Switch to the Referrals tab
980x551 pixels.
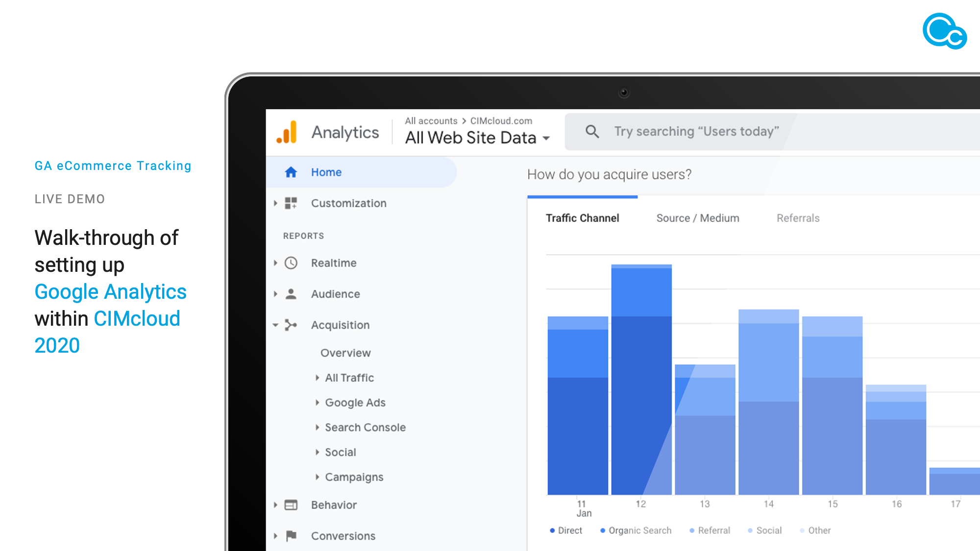pos(798,218)
